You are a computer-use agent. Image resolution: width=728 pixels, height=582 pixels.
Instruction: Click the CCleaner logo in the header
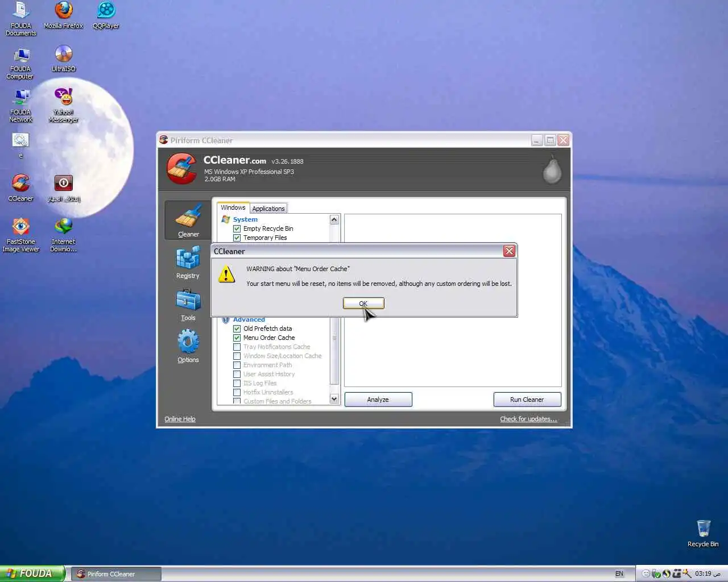(x=182, y=168)
